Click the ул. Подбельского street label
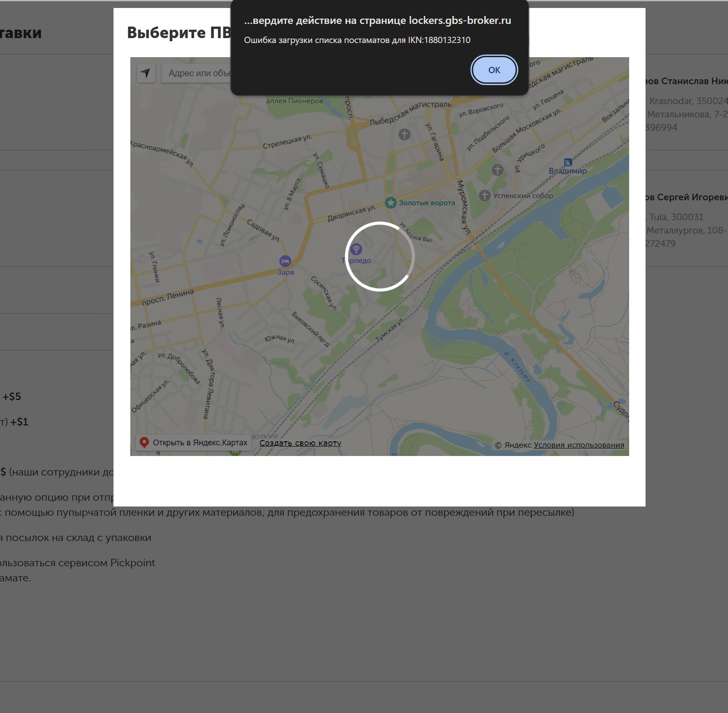 click(488, 133)
